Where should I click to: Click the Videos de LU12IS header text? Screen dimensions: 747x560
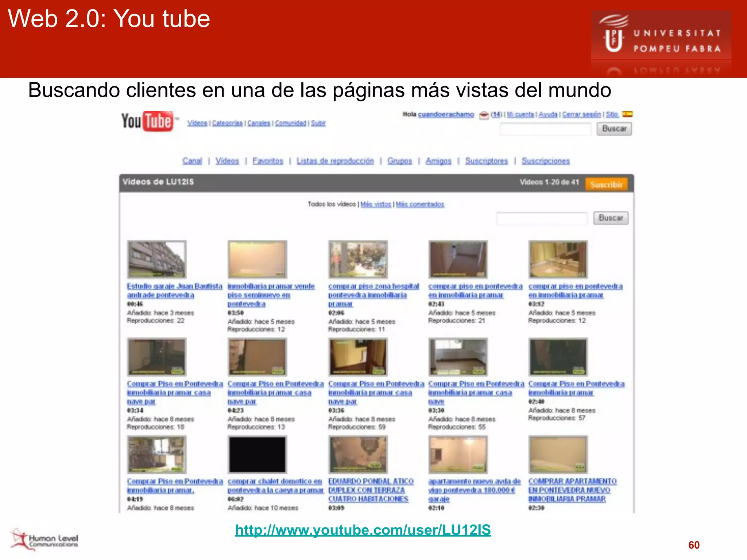[158, 182]
